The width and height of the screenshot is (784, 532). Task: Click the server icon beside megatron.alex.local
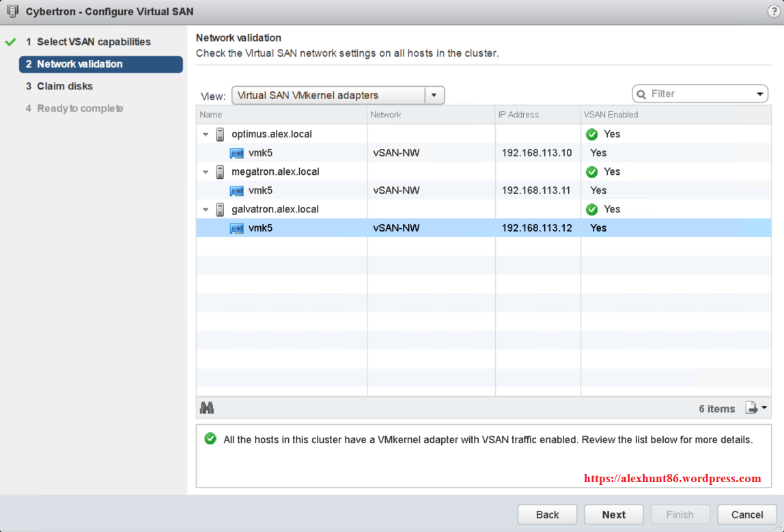pyautogui.click(x=219, y=171)
